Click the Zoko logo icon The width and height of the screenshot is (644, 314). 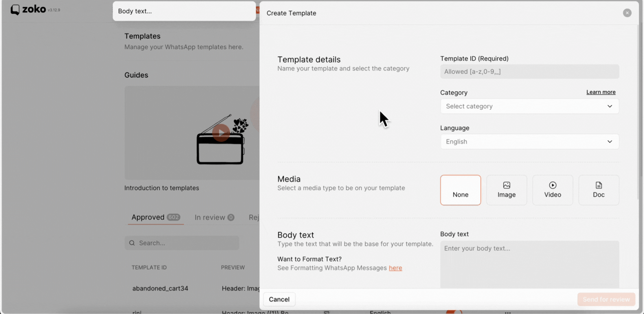click(15, 10)
